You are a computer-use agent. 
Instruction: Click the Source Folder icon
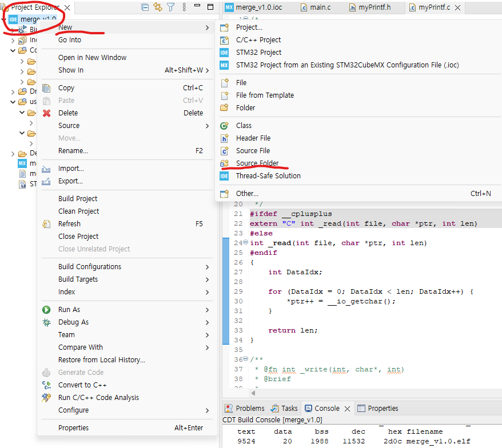tap(225, 163)
